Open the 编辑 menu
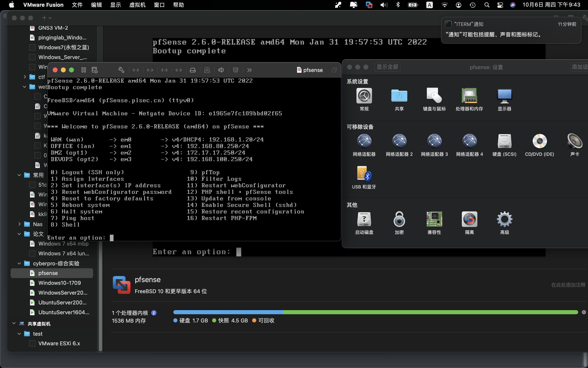Image resolution: width=588 pixels, height=368 pixels. click(x=96, y=5)
